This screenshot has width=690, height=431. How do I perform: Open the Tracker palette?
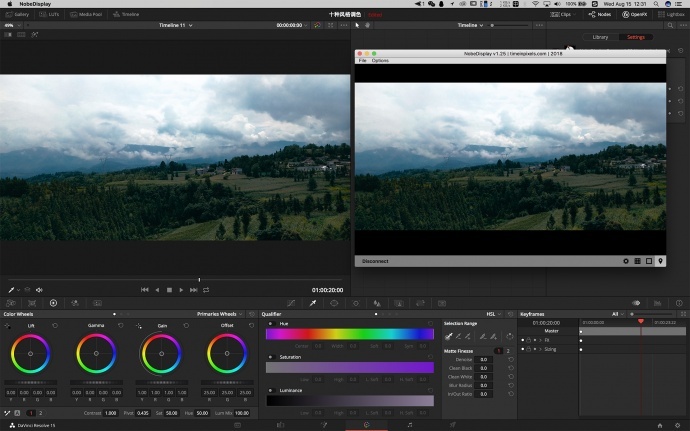tap(356, 303)
